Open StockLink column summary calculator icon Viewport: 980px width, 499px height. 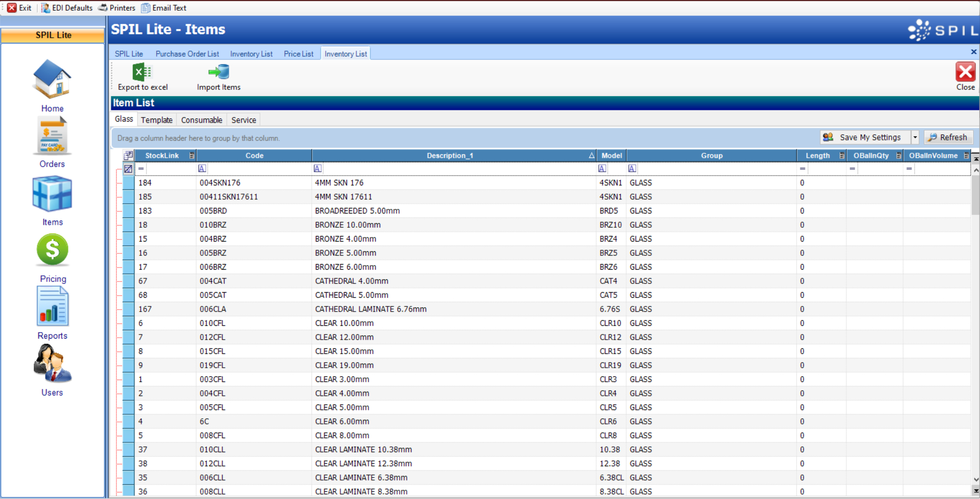tap(192, 155)
